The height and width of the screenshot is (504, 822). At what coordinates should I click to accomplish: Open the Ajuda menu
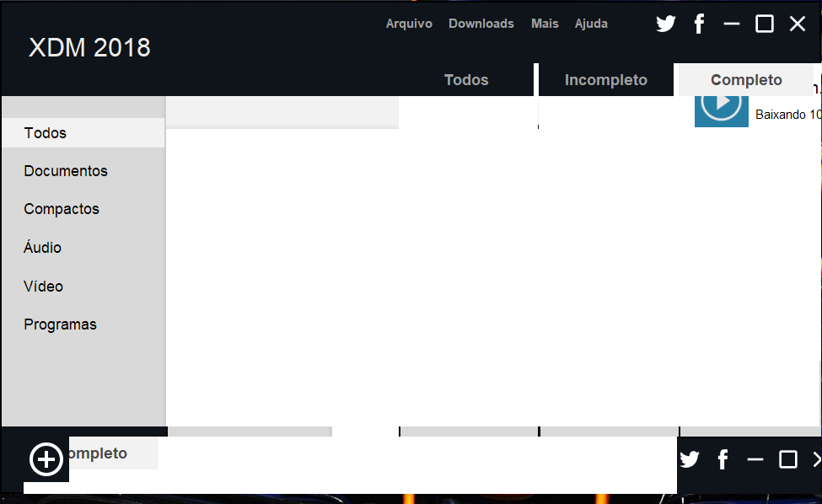(x=591, y=24)
